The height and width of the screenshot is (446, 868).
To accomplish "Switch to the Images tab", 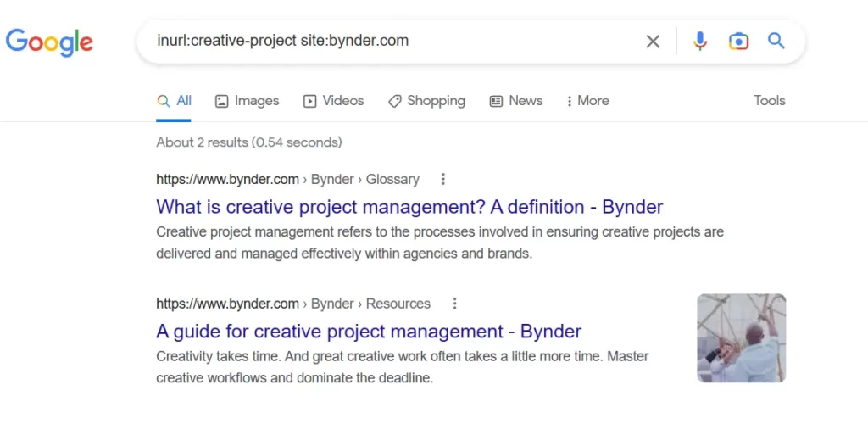I will [247, 101].
